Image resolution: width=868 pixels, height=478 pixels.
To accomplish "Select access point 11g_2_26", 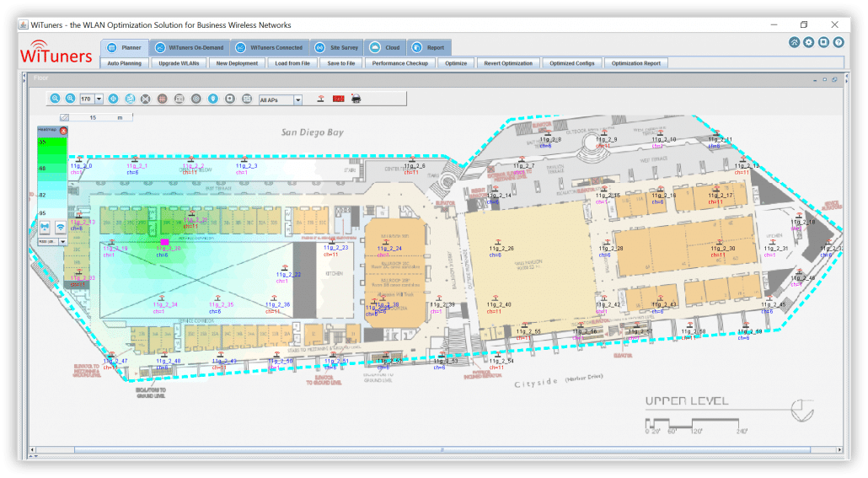I will click(x=501, y=246).
